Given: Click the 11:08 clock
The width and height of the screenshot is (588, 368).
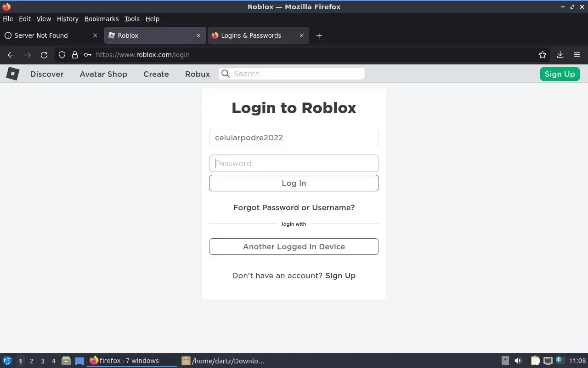Looking at the screenshot, I should tap(577, 361).
